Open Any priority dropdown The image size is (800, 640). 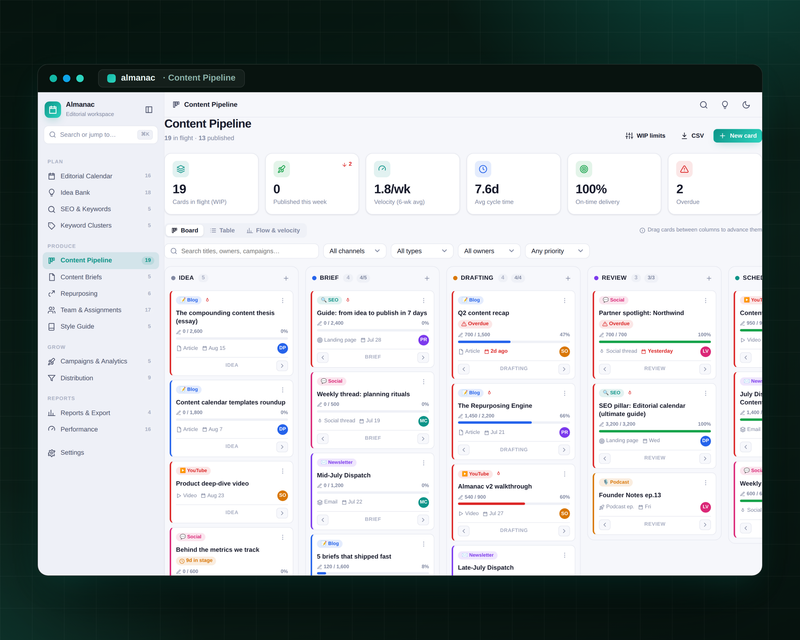click(557, 251)
